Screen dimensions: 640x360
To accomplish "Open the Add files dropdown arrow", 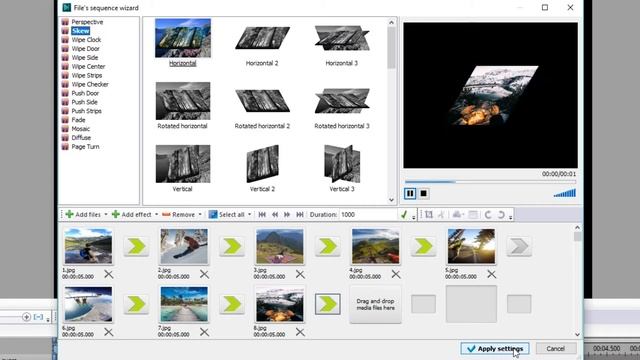I will click(106, 215).
